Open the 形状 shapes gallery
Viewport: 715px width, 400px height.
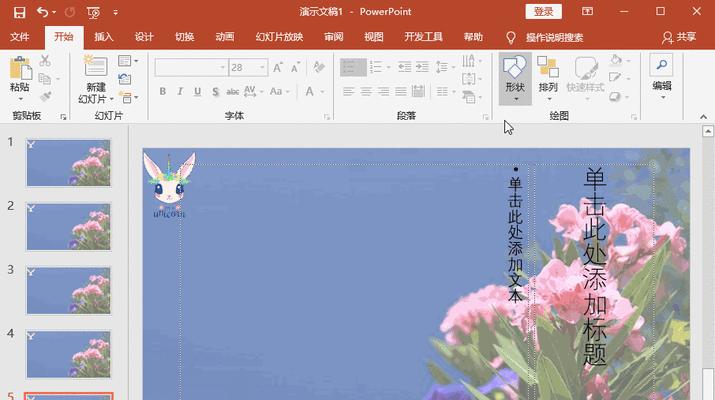(515, 79)
